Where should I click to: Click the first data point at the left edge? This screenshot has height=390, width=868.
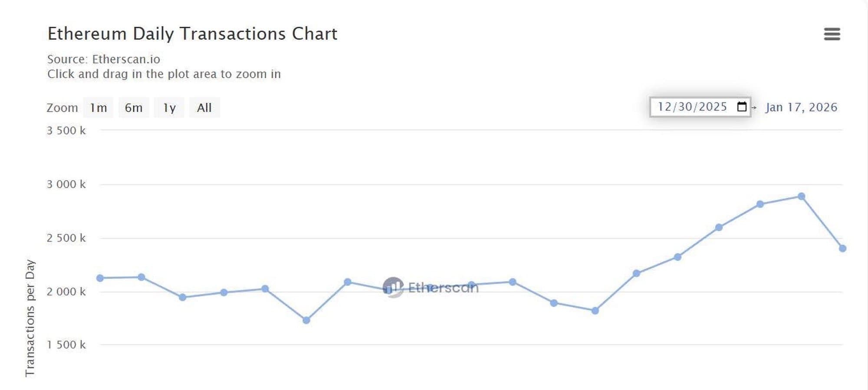(x=100, y=278)
